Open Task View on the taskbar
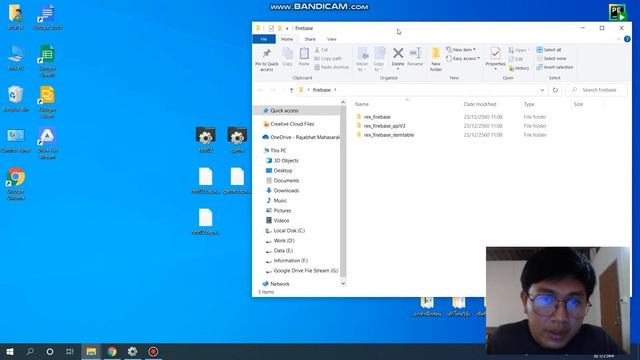The width and height of the screenshot is (640, 360). (70, 351)
